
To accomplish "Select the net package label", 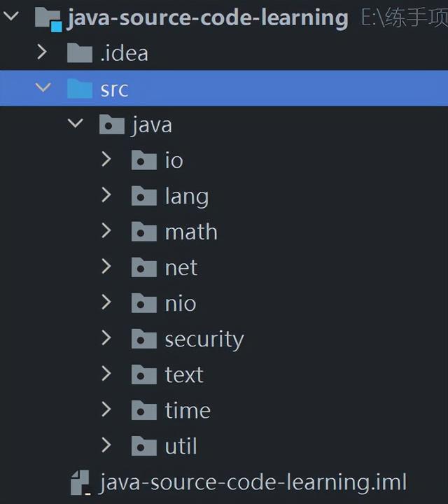I will (181, 267).
